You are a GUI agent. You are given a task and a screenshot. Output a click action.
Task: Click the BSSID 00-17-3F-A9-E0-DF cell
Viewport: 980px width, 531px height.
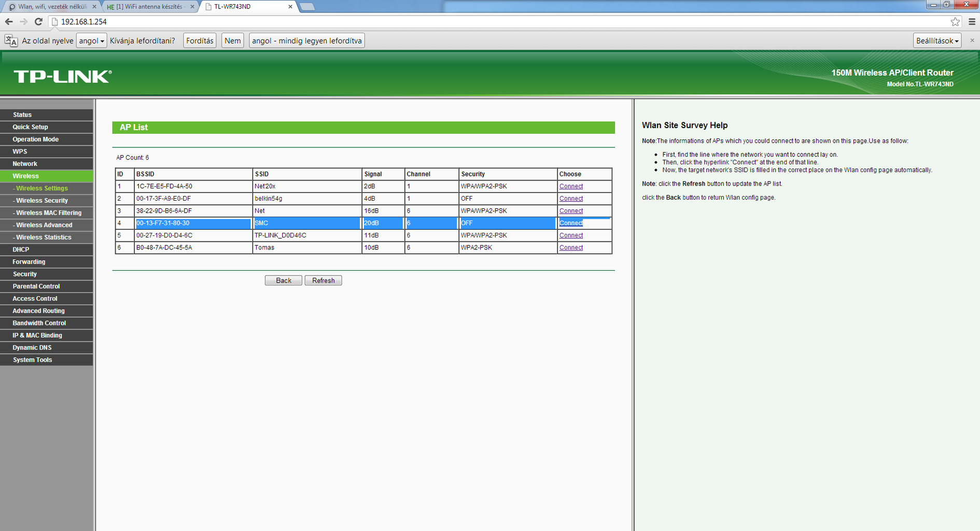tap(193, 199)
